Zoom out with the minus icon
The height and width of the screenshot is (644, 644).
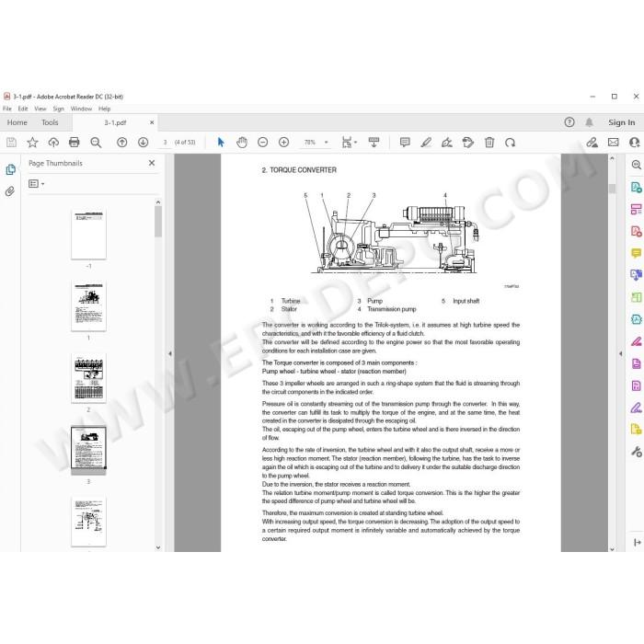click(x=263, y=143)
